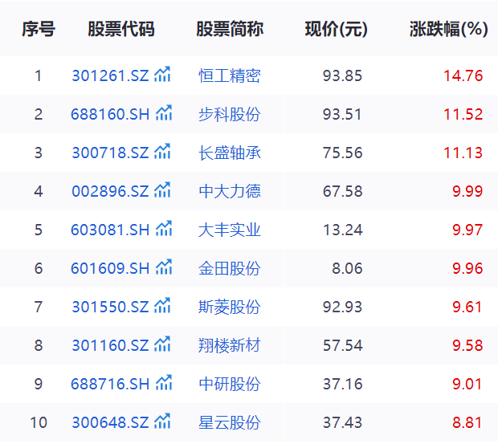Click the stock name 恒工精密
Viewport: 498px width, 448px height.
230,76
